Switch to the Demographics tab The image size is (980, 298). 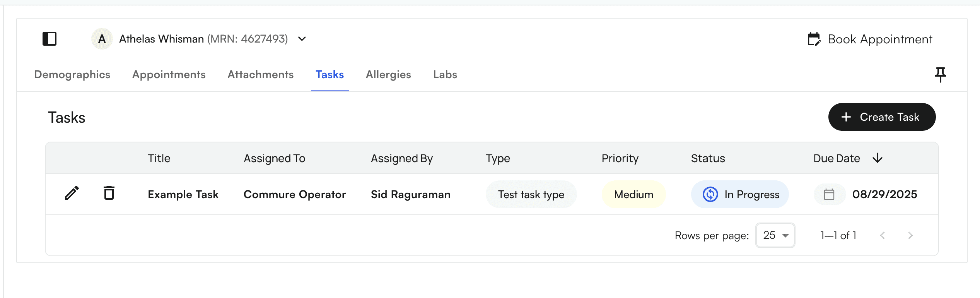pyautogui.click(x=72, y=74)
